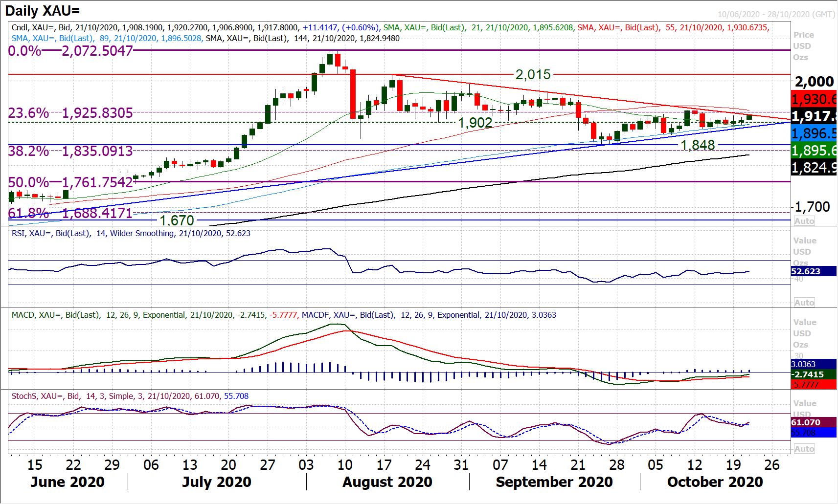Select August 2020 on the time axis
838x504 pixels.
point(387,482)
